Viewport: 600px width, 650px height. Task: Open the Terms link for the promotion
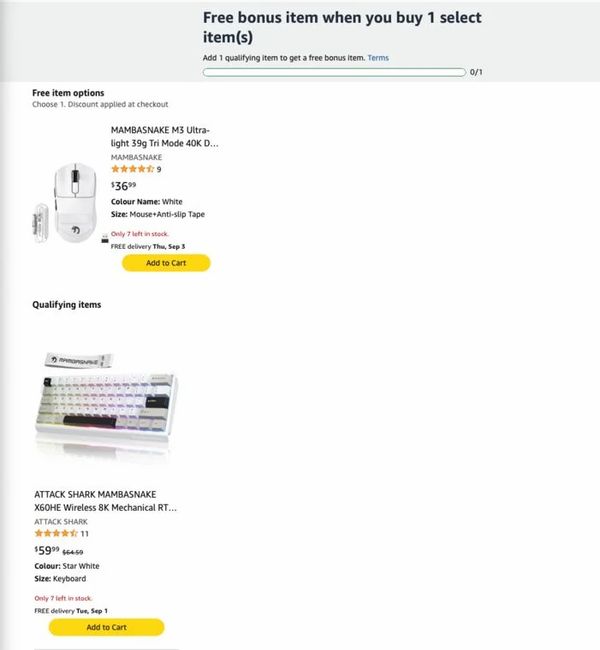378,58
